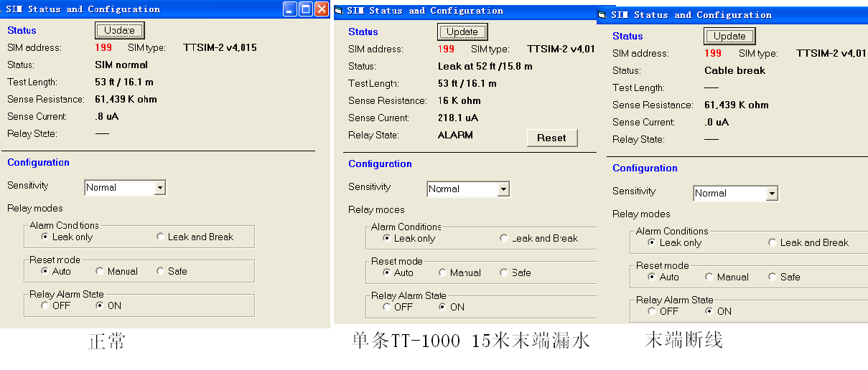Click the title bar icon of the Cable break window

click(x=602, y=15)
